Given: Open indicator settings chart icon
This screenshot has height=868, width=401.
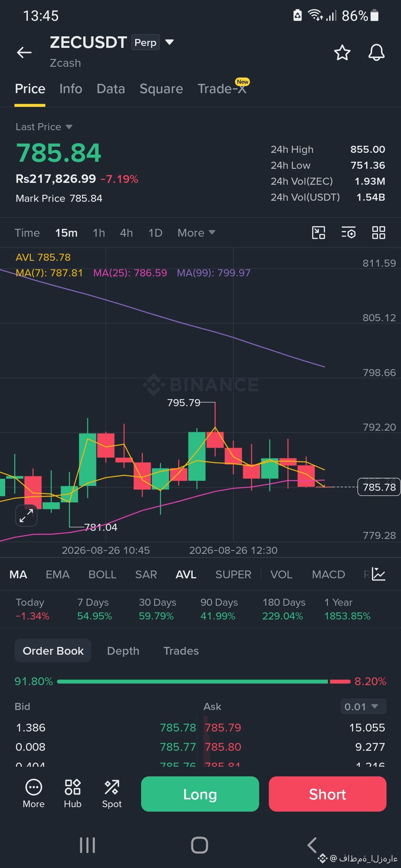Looking at the screenshot, I should [x=379, y=574].
